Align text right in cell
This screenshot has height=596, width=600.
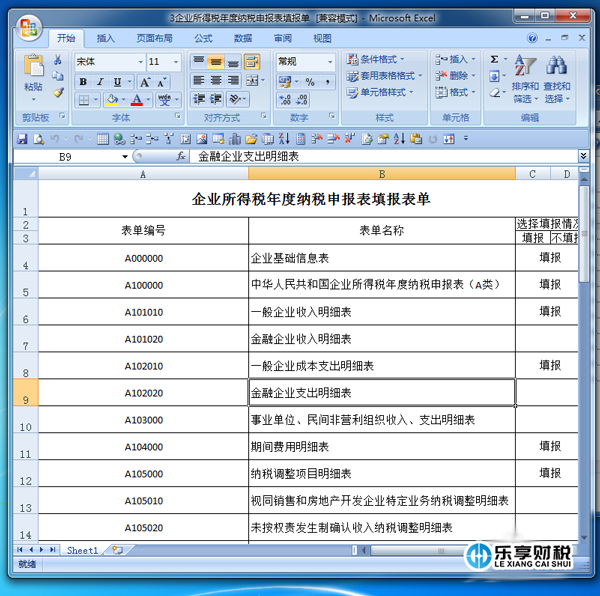pyautogui.click(x=233, y=80)
